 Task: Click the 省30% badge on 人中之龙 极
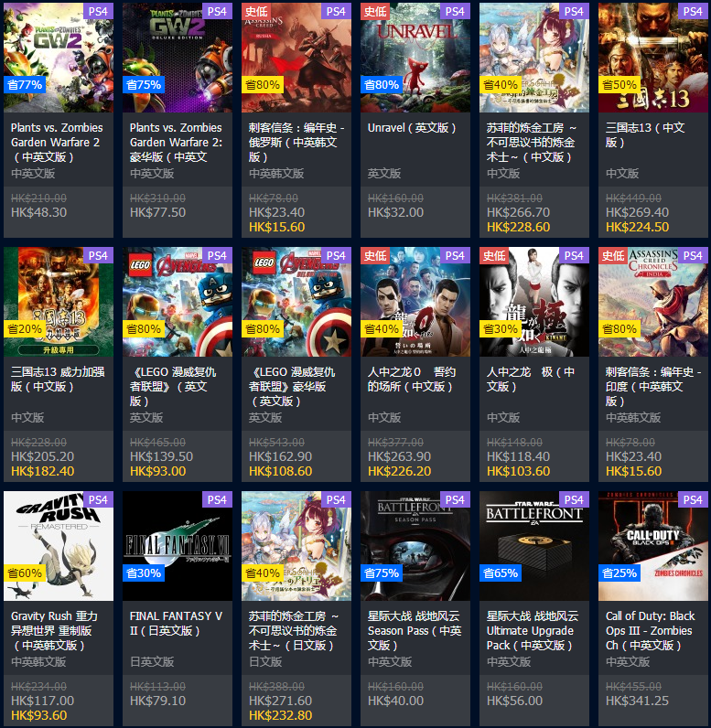point(501,328)
